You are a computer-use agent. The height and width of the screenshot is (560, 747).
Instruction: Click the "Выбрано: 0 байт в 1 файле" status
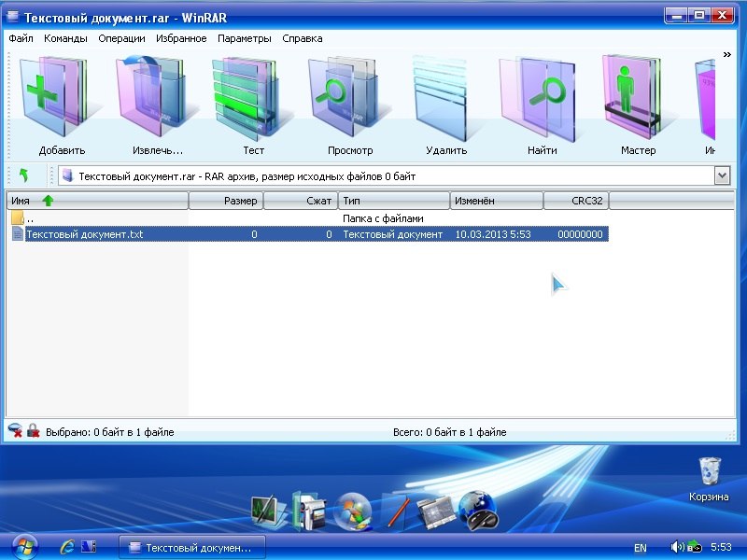pyautogui.click(x=109, y=432)
